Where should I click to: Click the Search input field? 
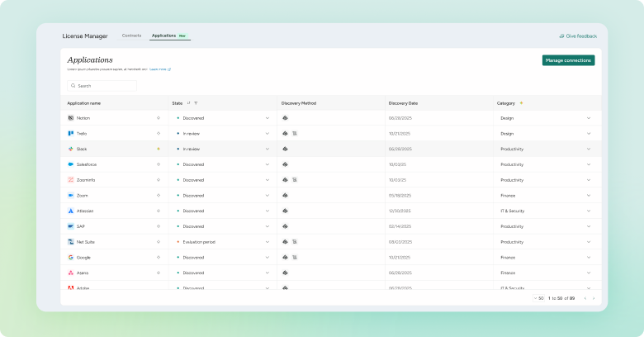pyautogui.click(x=102, y=86)
